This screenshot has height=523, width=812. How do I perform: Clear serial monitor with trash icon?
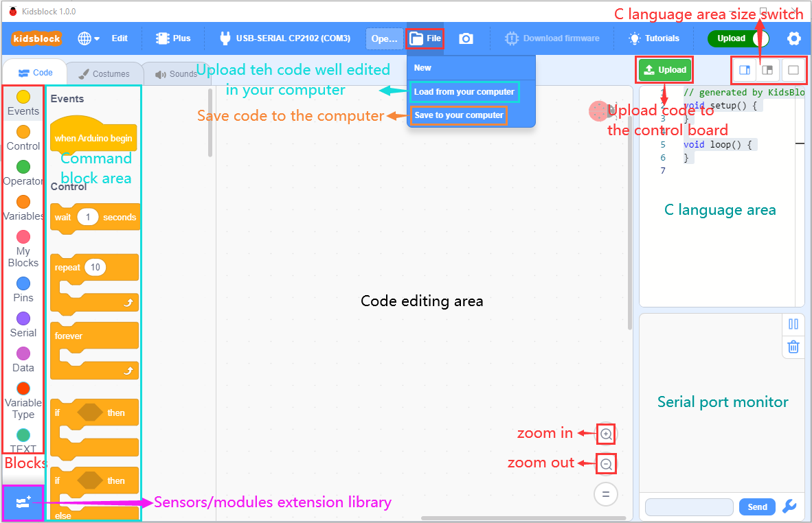793,347
